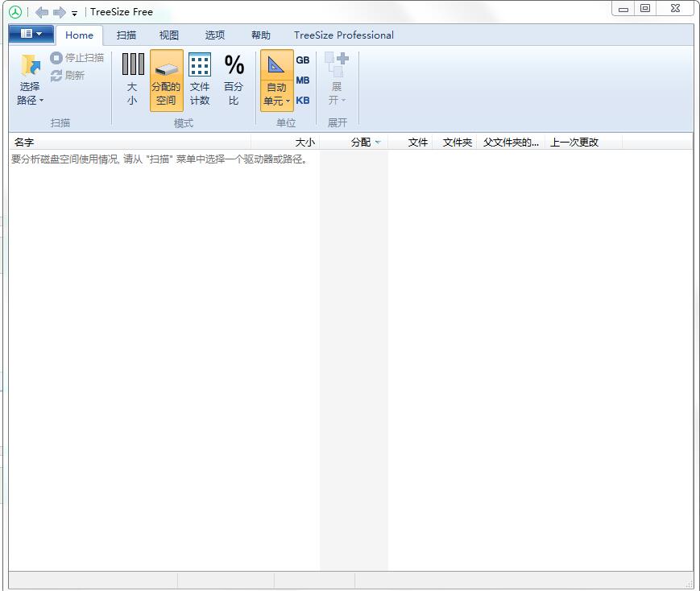Sort by the Name (名字) column header
Viewport: 700px width, 591px height.
(x=130, y=142)
